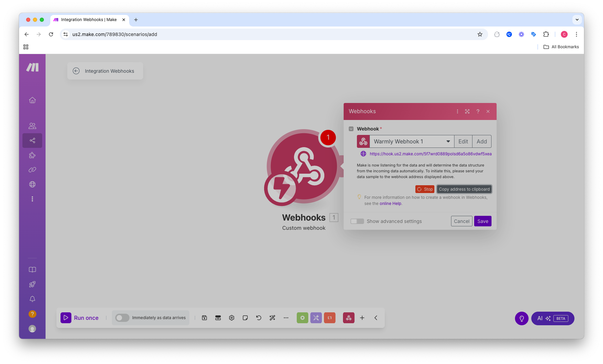The image size is (603, 364).
Task: Toggle the Immediately as data arrives switch
Action: click(122, 318)
